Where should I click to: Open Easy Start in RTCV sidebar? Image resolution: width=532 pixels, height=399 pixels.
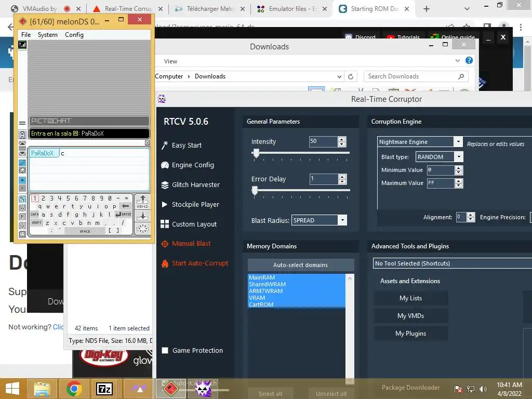coord(187,145)
